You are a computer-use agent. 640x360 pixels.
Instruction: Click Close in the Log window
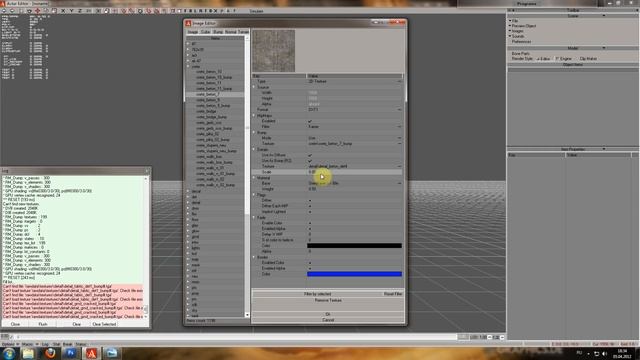click(15, 324)
